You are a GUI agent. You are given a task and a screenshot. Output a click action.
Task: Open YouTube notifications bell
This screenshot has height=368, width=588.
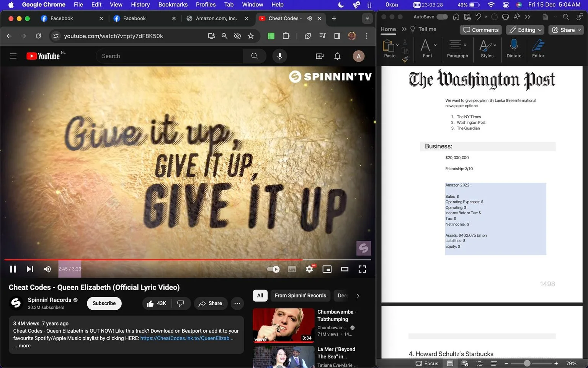point(337,56)
